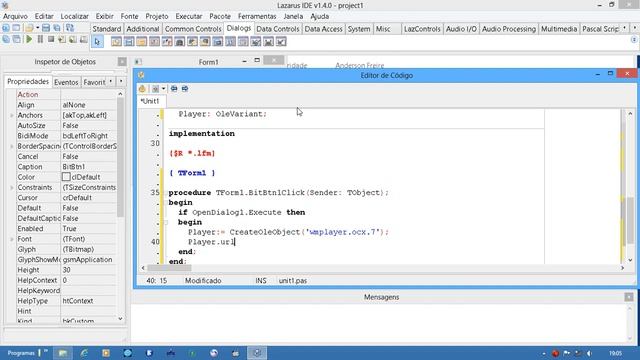The image size is (640, 360).
Task: Open the Executar menu
Action: coord(189,16)
